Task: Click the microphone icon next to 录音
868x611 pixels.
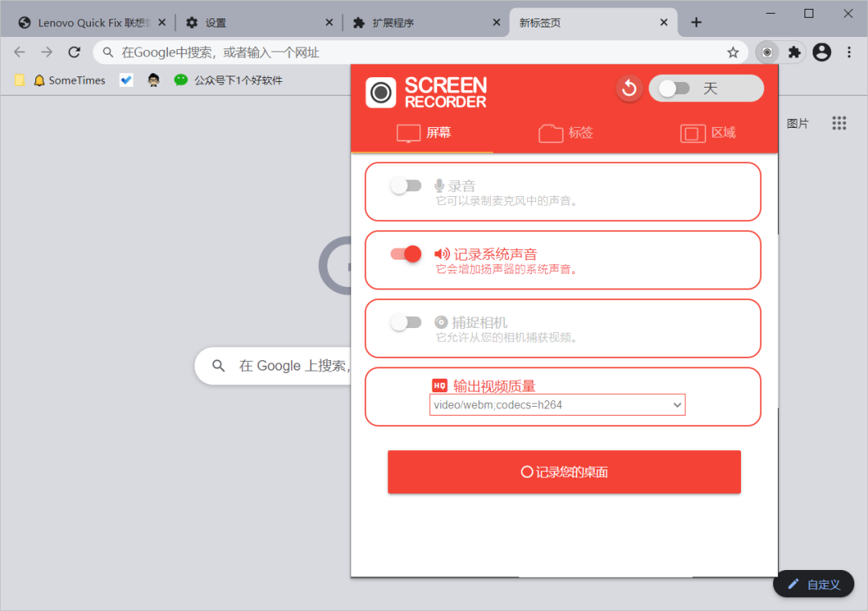Action: pyautogui.click(x=440, y=186)
